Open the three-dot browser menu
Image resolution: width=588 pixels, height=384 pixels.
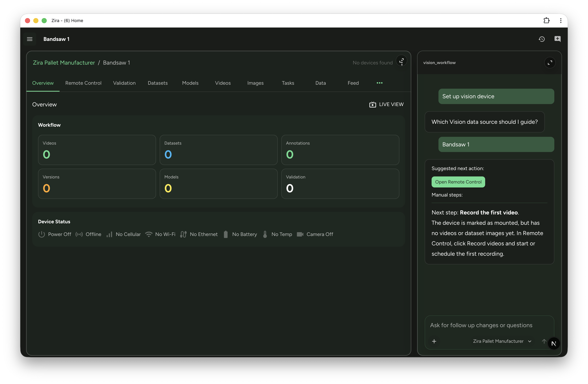coord(561,20)
